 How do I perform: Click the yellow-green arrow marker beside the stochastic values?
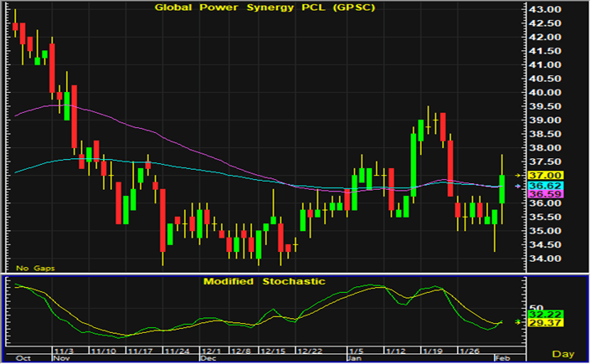[x=517, y=321]
